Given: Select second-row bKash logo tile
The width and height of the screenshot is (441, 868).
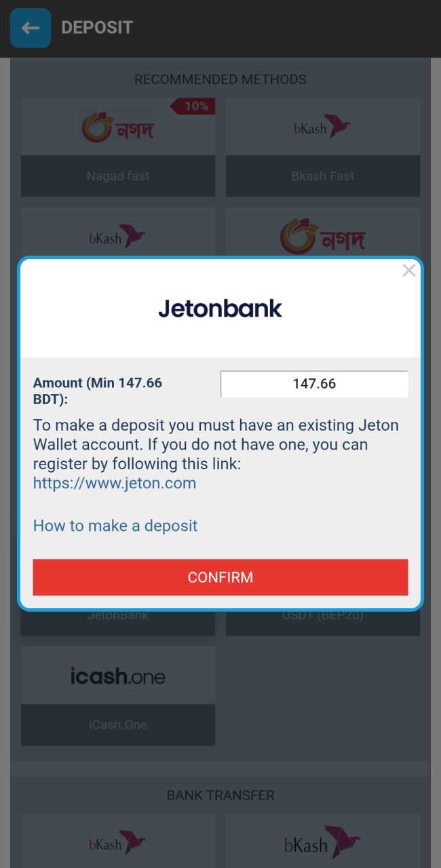Looking at the screenshot, I should 118,233.
